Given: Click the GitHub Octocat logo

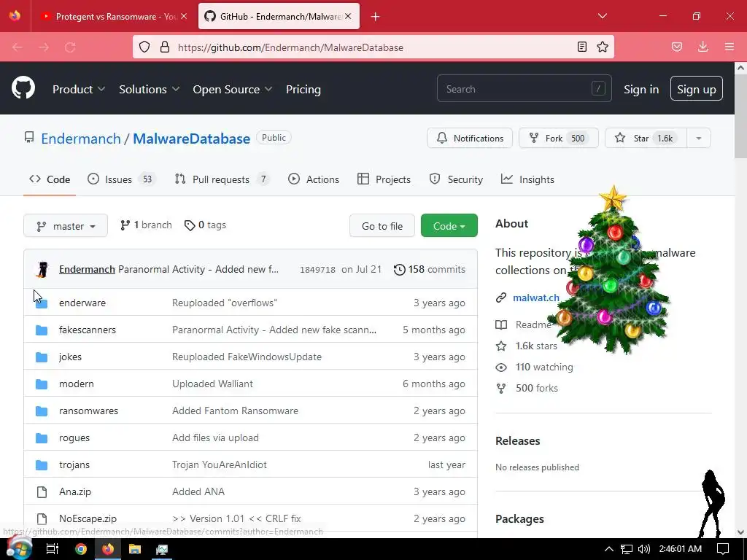Looking at the screenshot, I should (x=23, y=88).
